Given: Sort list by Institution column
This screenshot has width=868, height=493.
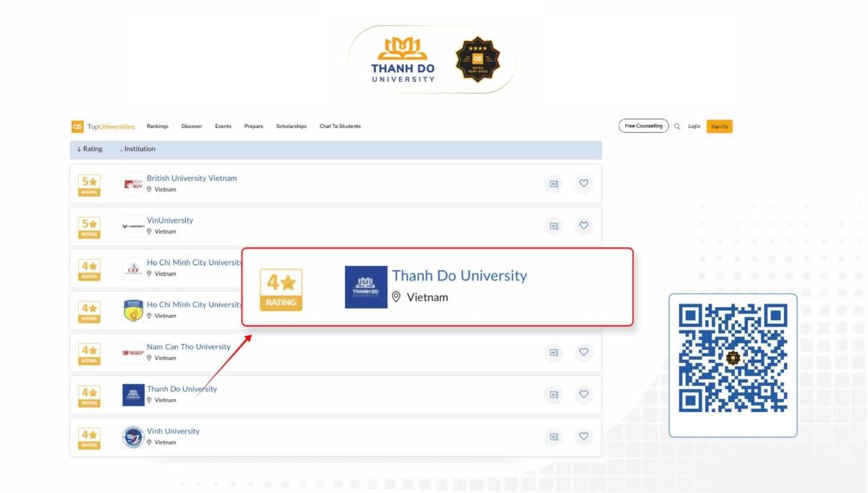Looking at the screenshot, I should tap(137, 149).
